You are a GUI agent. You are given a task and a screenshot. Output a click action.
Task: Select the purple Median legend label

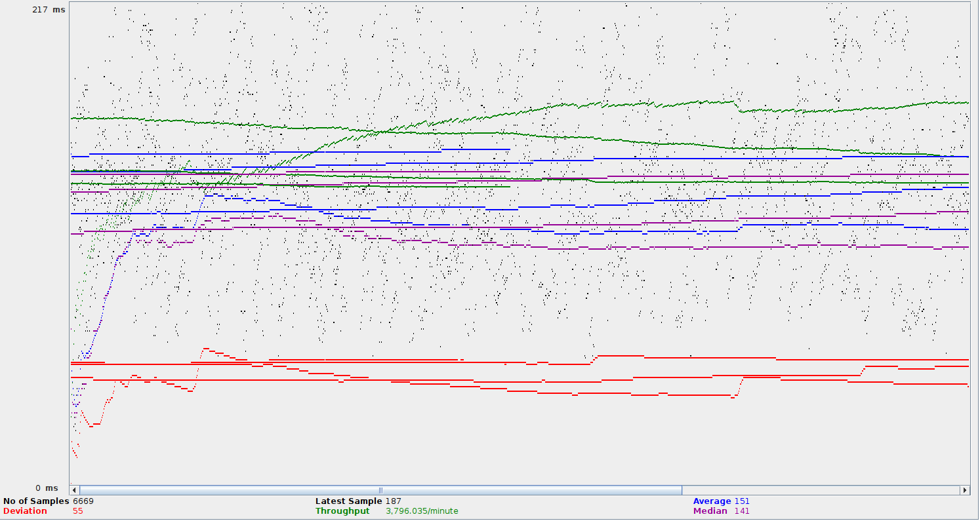[x=710, y=511]
